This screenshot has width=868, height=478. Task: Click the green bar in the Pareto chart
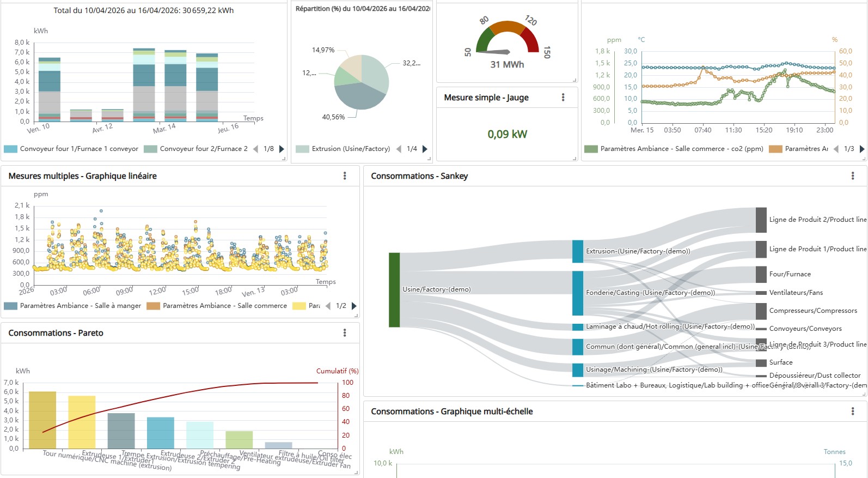240,440
